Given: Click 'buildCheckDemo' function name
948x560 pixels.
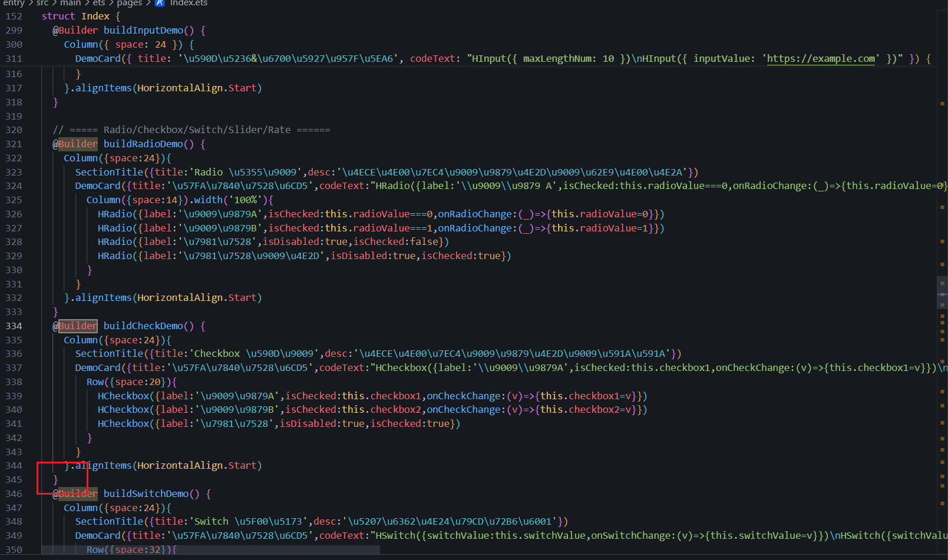Looking at the screenshot, I should [143, 326].
